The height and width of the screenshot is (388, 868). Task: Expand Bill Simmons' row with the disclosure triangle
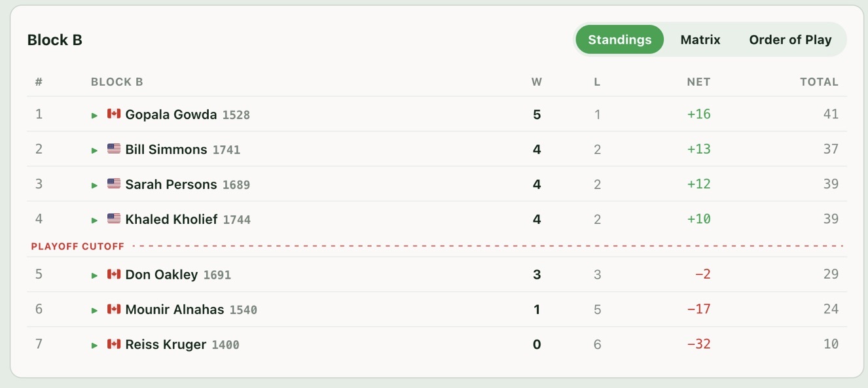point(94,150)
